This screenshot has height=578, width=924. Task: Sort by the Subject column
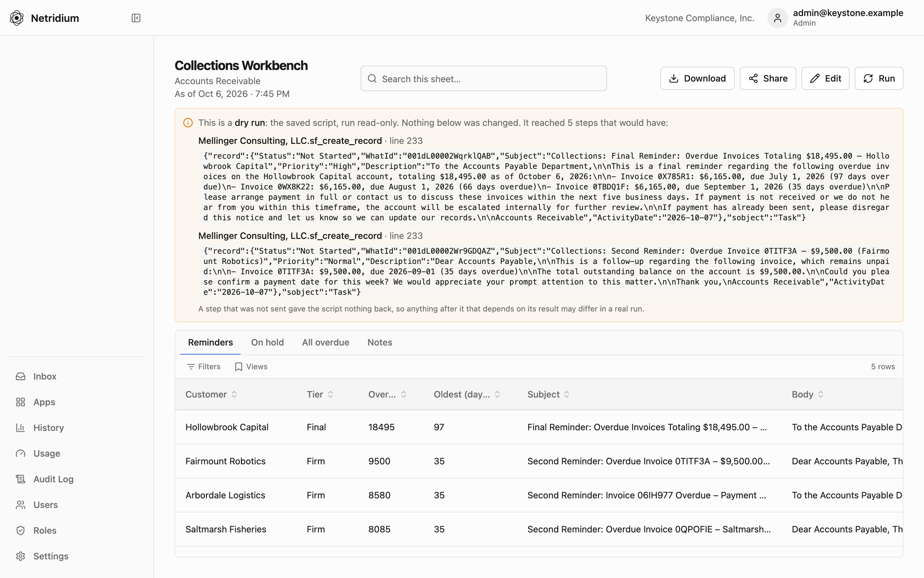pyautogui.click(x=567, y=395)
